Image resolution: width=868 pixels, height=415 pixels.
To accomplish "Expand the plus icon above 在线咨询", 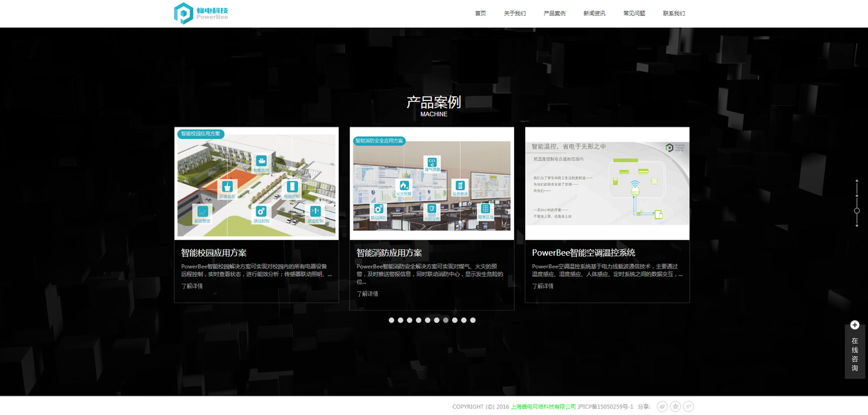I will click(x=855, y=325).
